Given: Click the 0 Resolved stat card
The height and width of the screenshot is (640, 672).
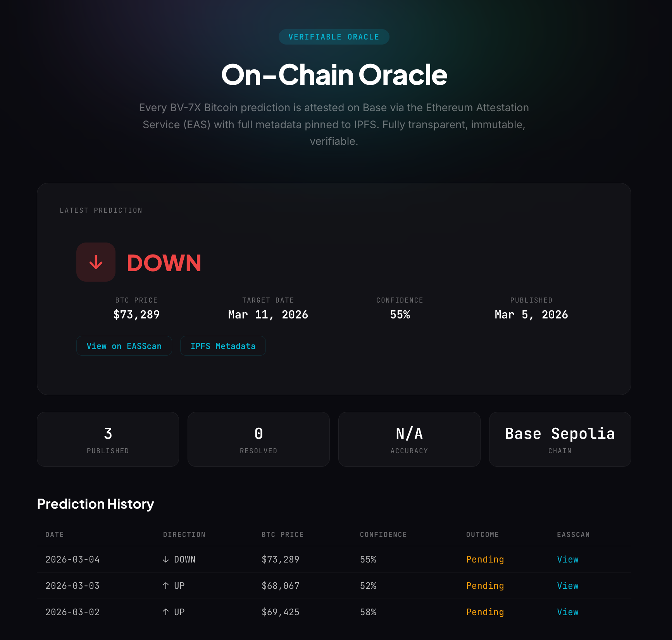Looking at the screenshot, I should (258, 439).
